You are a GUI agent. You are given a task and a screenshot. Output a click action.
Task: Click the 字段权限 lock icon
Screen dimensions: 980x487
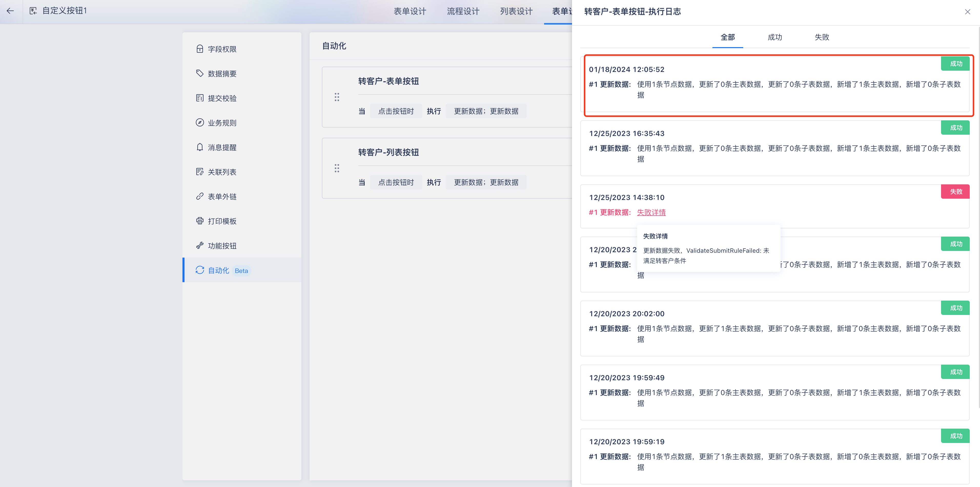[x=200, y=49]
